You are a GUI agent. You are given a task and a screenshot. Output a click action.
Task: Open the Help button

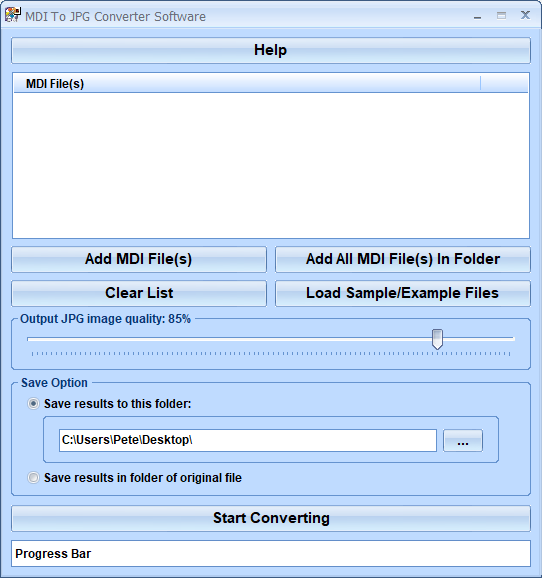(x=271, y=50)
